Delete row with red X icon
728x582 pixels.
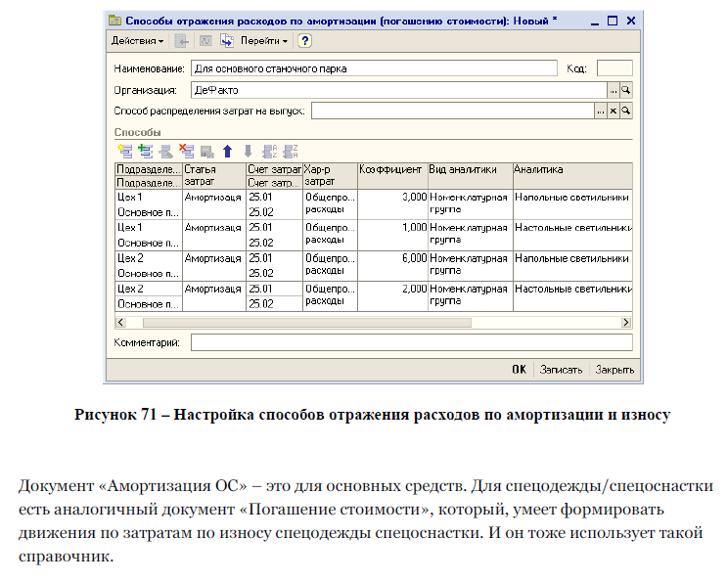(186, 152)
